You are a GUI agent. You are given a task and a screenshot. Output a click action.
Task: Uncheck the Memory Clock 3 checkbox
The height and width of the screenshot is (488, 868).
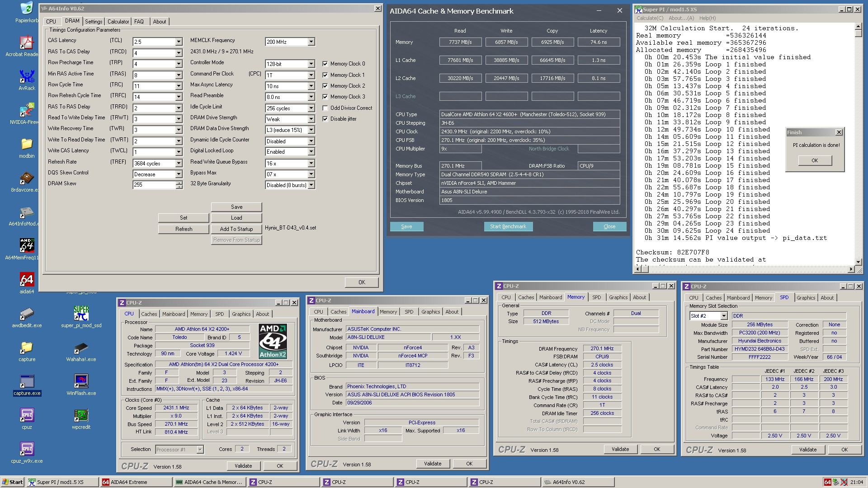tap(325, 97)
